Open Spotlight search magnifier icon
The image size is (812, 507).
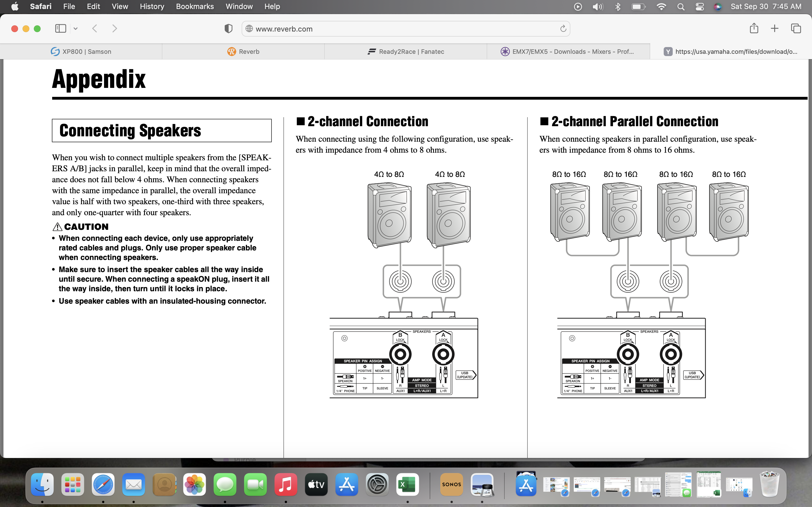680,6
